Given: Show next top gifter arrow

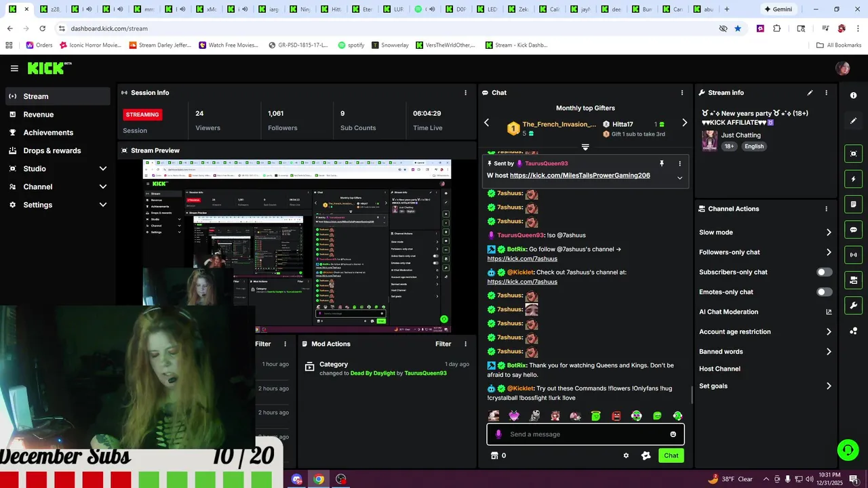Looking at the screenshot, I should pyautogui.click(x=684, y=123).
